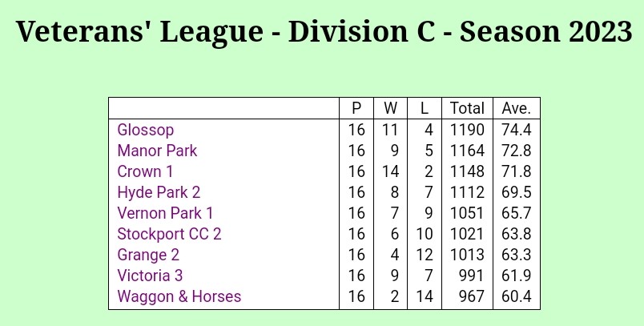Select Manor Park's total 1164 cell
Screen dimensions: 644x326
[467, 151]
